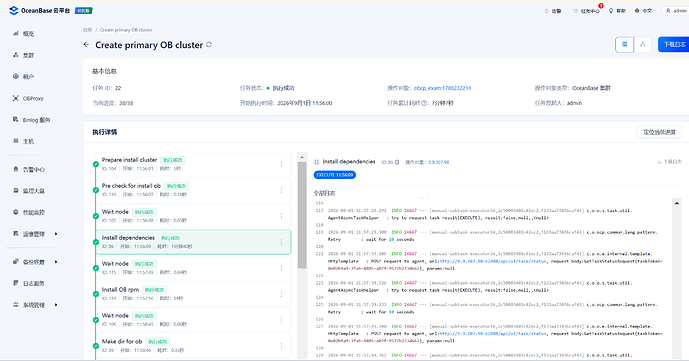This screenshot has width=689, height=361.
Task: Open 监控大盘 in sidebar
Action: tap(35, 191)
